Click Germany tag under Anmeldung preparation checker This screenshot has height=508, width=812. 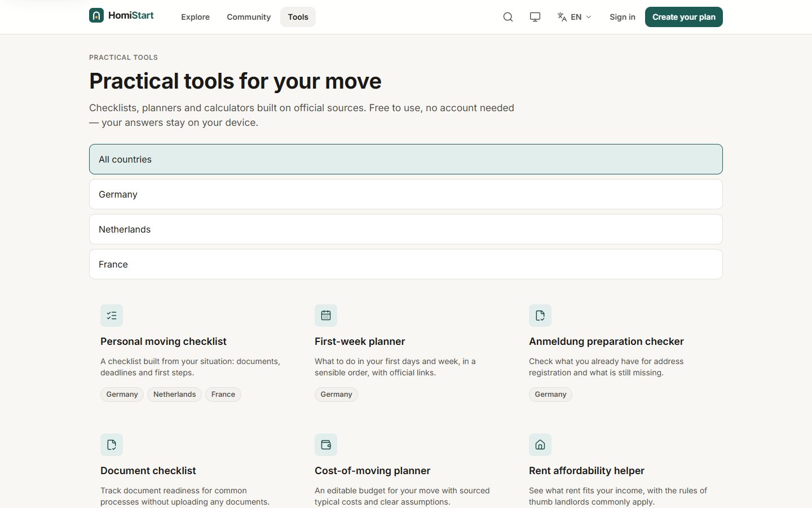550,395
